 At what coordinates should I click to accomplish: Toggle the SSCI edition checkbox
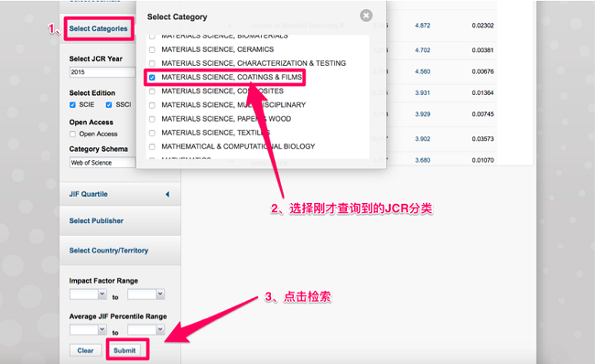109,104
